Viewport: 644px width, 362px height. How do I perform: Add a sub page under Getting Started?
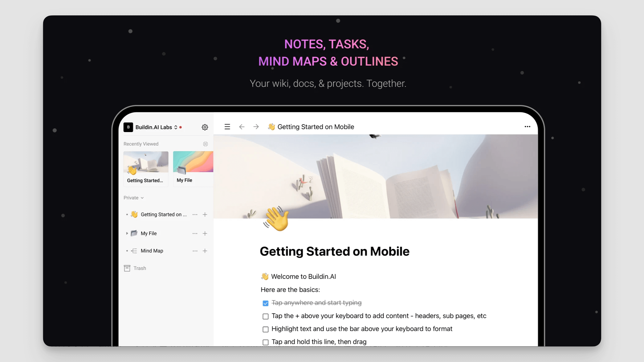205,215
